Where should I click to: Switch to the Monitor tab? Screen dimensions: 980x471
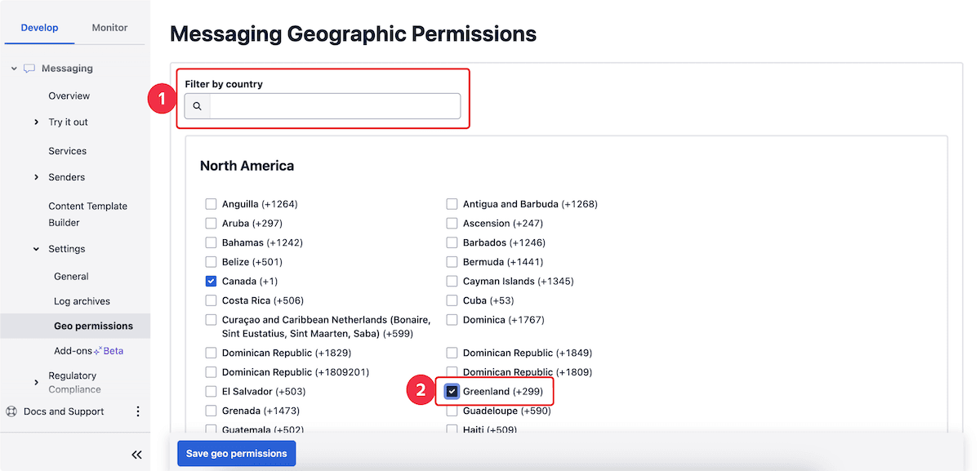click(109, 27)
